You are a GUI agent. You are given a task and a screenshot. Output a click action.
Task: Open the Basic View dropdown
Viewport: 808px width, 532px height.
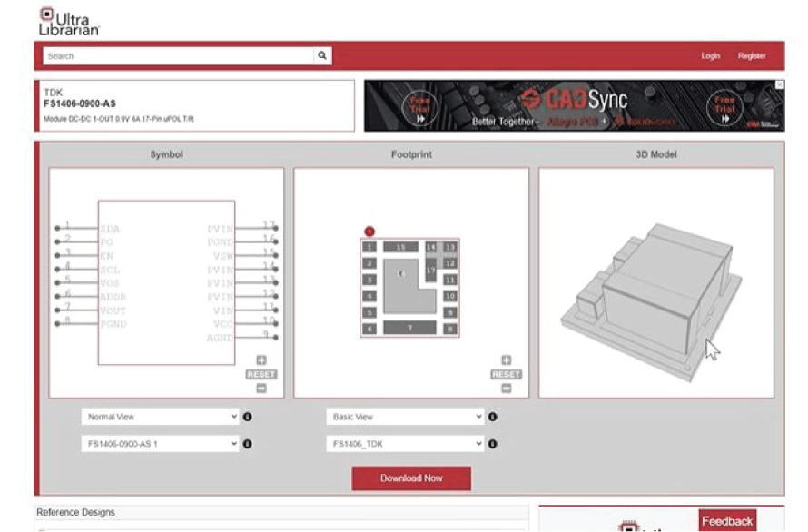coord(402,417)
